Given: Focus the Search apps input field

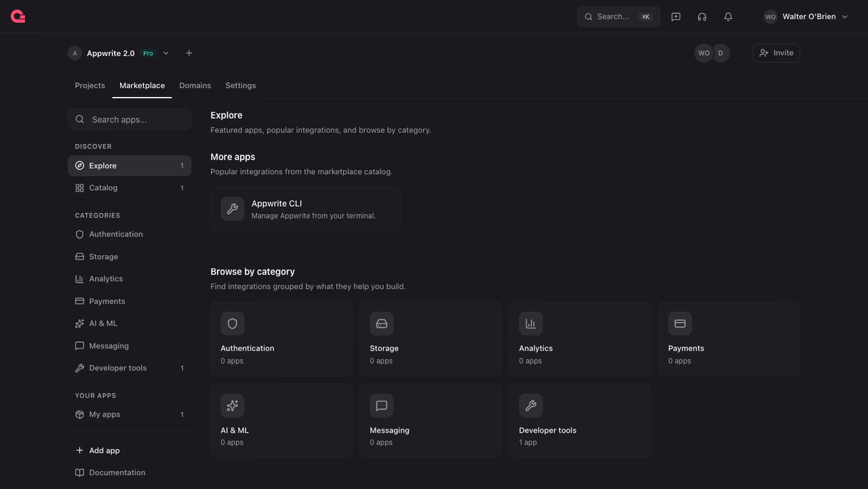Looking at the screenshot, I should tap(130, 119).
